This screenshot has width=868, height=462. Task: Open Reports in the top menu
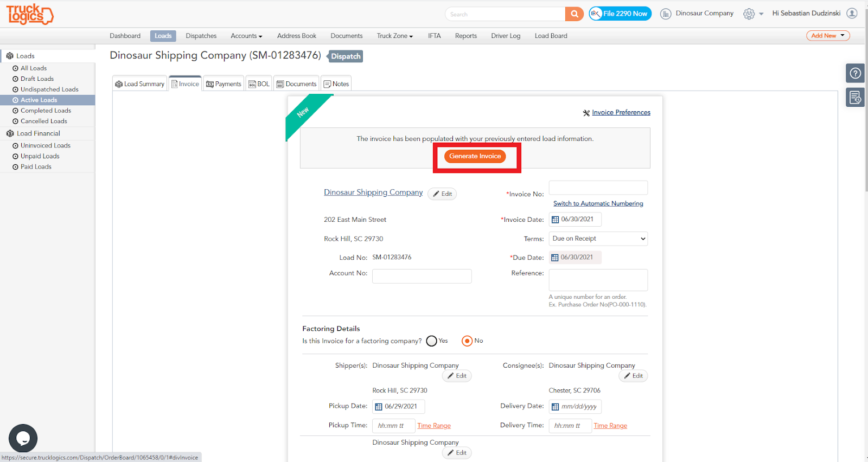466,36
